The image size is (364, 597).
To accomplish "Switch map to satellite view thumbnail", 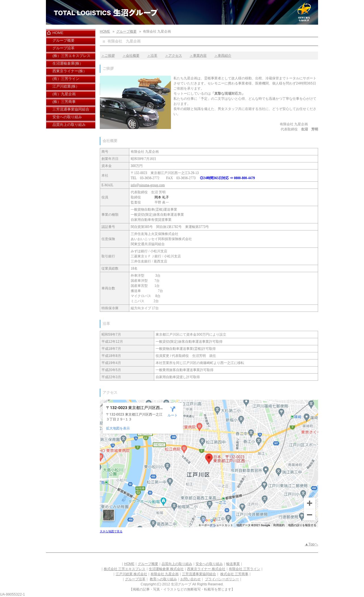I will [x=109, y=515].
